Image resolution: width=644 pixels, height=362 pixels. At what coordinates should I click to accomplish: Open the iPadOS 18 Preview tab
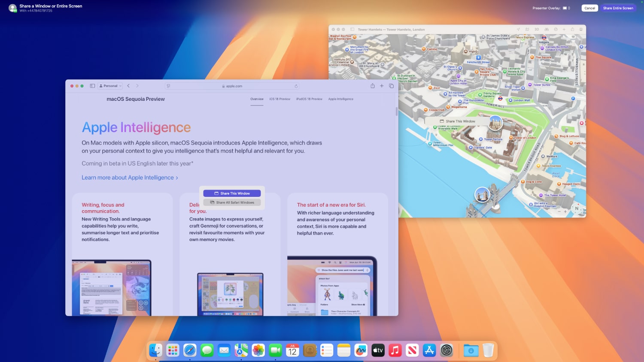309,99
